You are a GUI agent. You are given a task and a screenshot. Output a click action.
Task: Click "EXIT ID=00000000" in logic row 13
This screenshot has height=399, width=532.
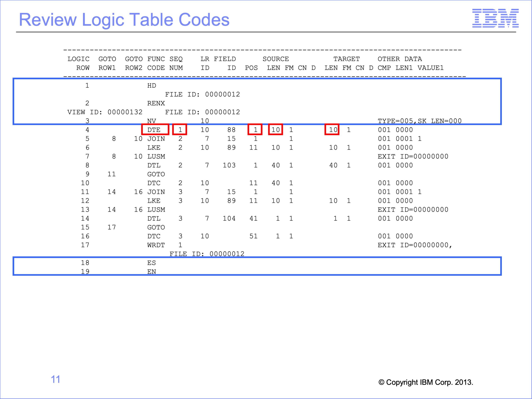click(x=413, y=210)
